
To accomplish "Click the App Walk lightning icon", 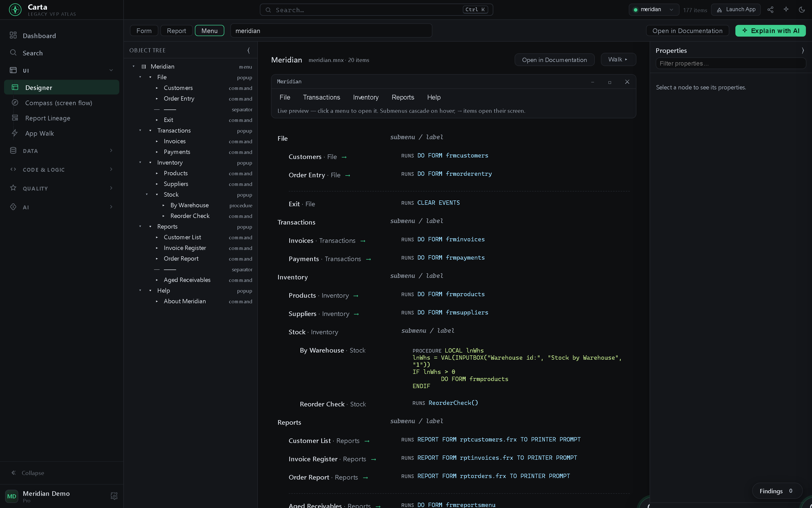I will 15,133.
